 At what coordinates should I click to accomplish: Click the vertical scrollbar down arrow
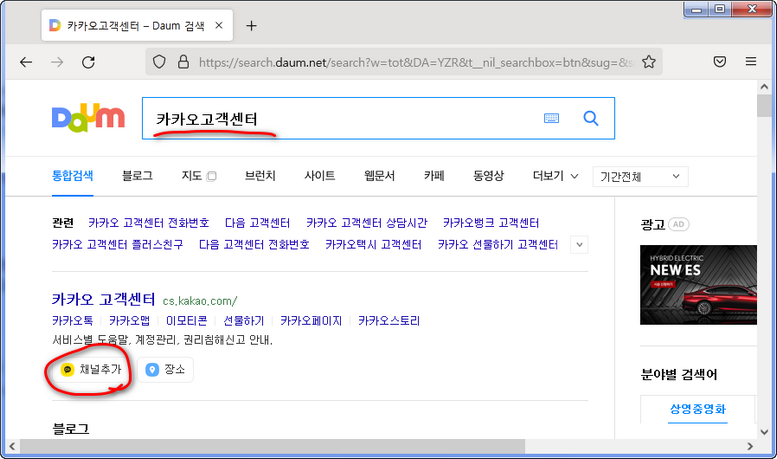click(764, 432)
